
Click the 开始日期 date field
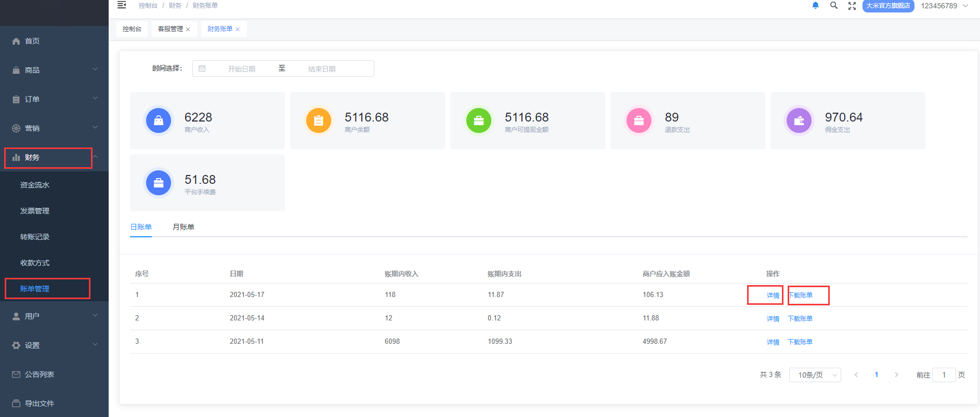[x=242, y=69]
